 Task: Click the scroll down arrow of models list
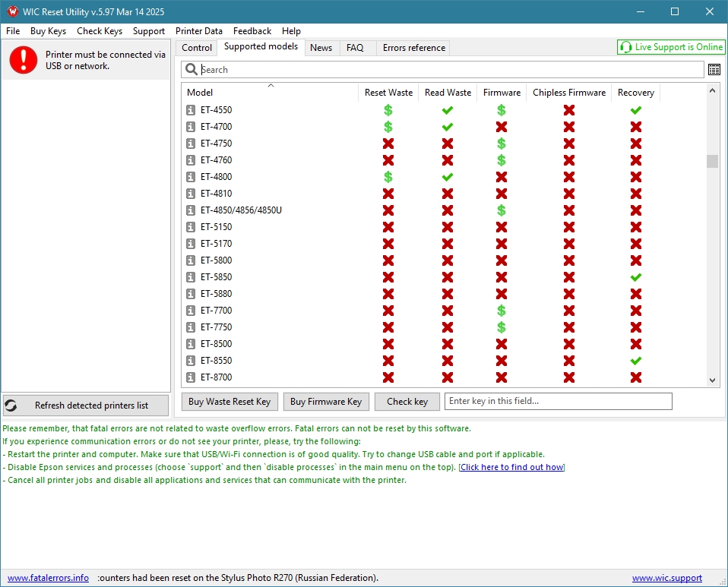coord(712,380)
